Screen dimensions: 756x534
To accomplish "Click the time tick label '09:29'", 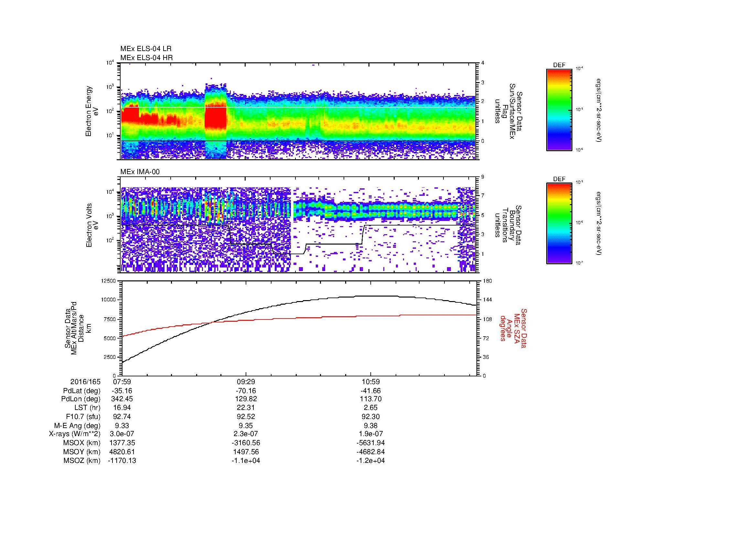I will pyautogui.click(x=246, y=382).
